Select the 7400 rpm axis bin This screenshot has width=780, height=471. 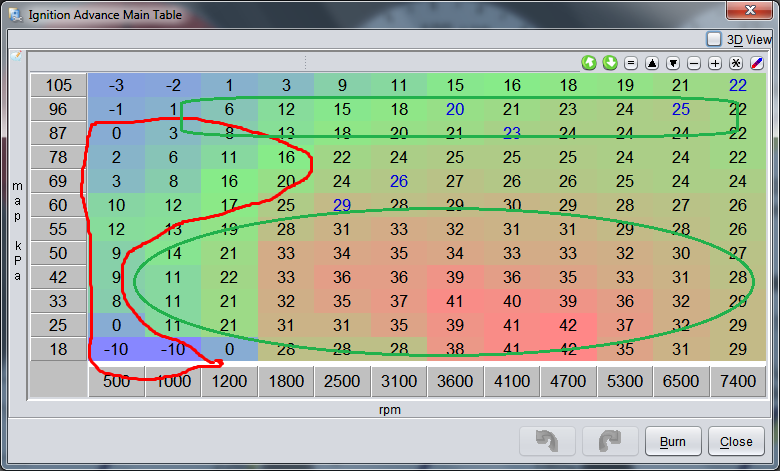coord(738,381)
